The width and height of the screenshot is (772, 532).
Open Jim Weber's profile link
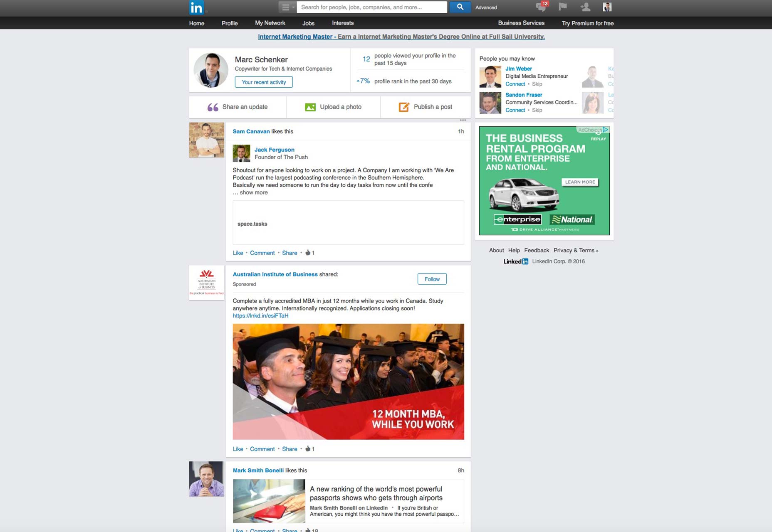[x=519, y=69]
